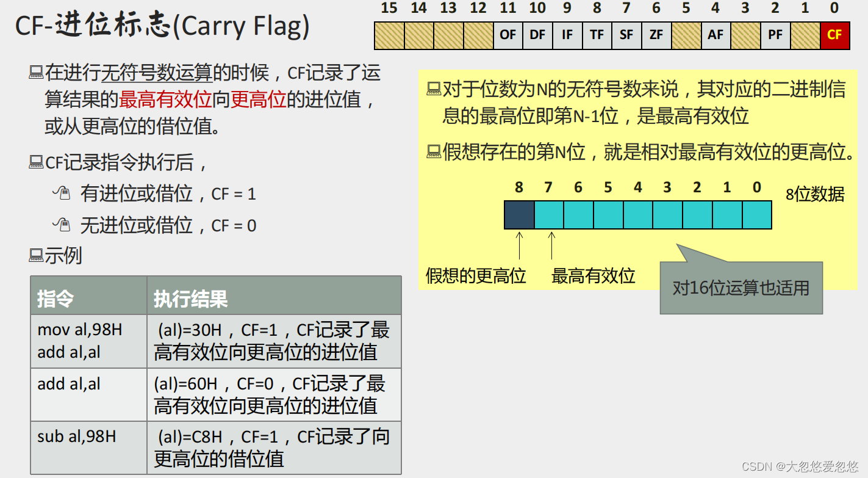This screenshot has width=868, height=478.
Task: Click the computer bullet icon before 对于位数为N的无符号数
Action: click(x=434, y=90)
